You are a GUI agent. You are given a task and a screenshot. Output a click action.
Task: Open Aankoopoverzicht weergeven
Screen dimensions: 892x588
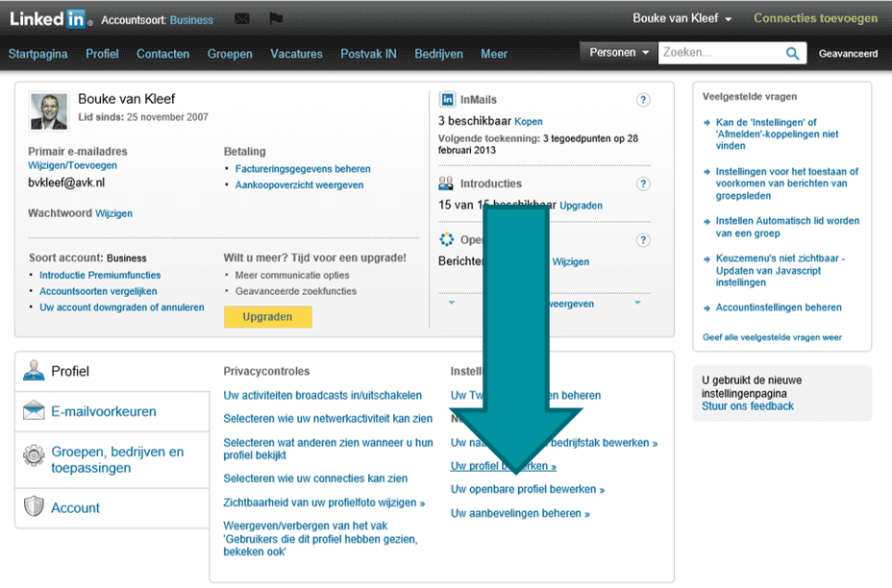tap(299, 184)
